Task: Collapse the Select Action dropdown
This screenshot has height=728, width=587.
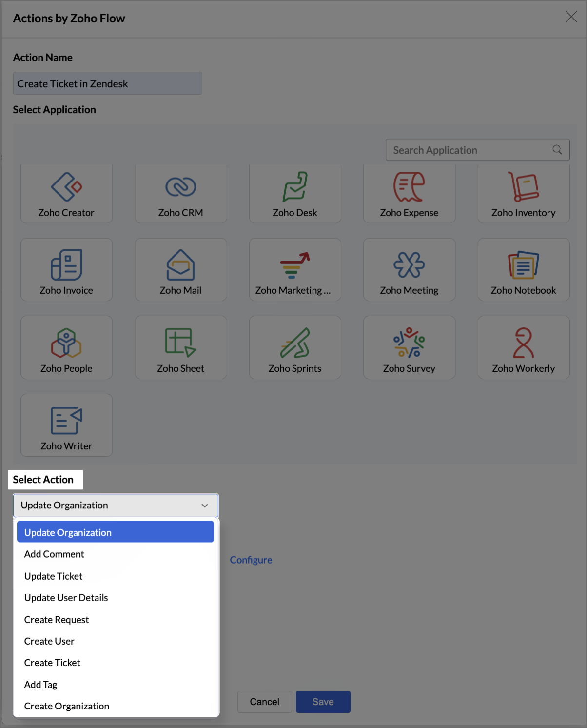Action: [x=205, y=506]
